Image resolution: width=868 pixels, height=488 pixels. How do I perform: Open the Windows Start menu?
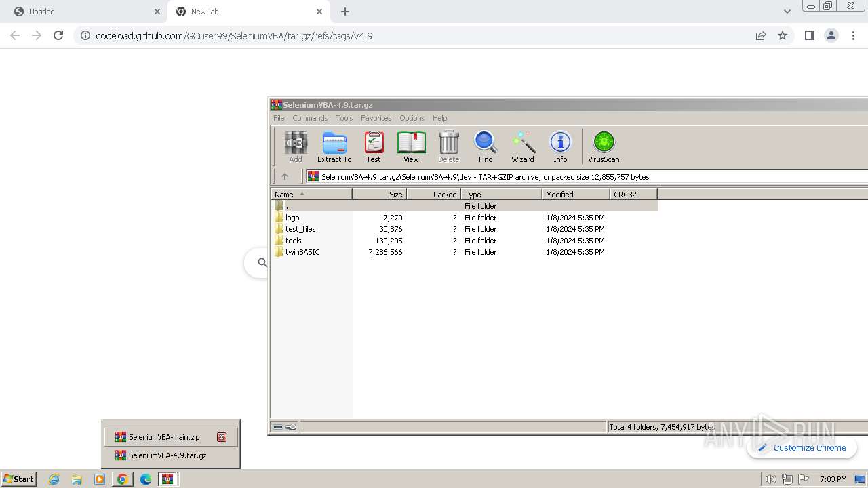tap(19, 479)
